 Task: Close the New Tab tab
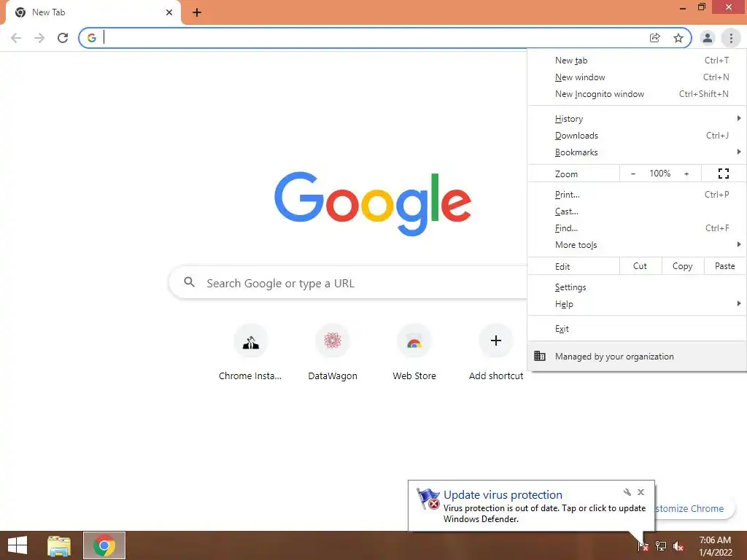pyautogui.click(x=169, y=12)
